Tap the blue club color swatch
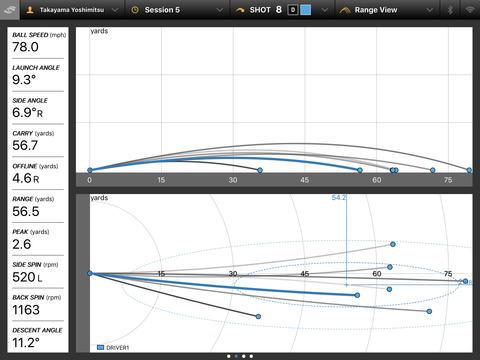Screen dimensions: 480x360 pos(306,10)
